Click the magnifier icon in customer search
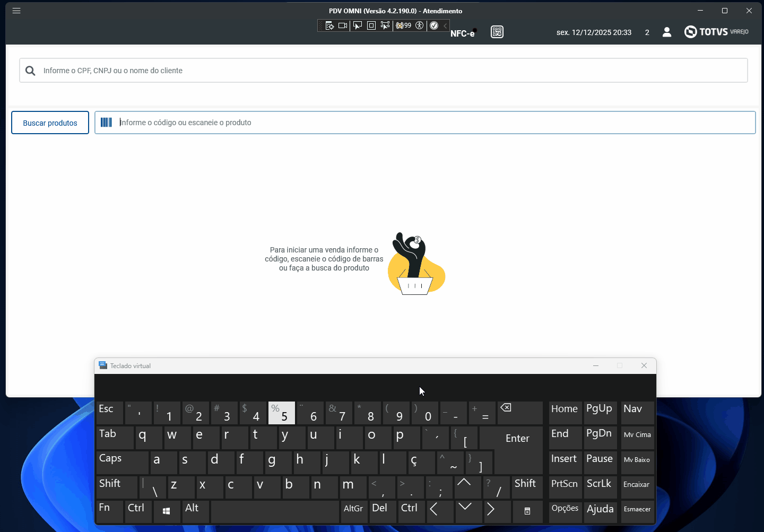Screen dimensions: 764x532 coord(30,71)
